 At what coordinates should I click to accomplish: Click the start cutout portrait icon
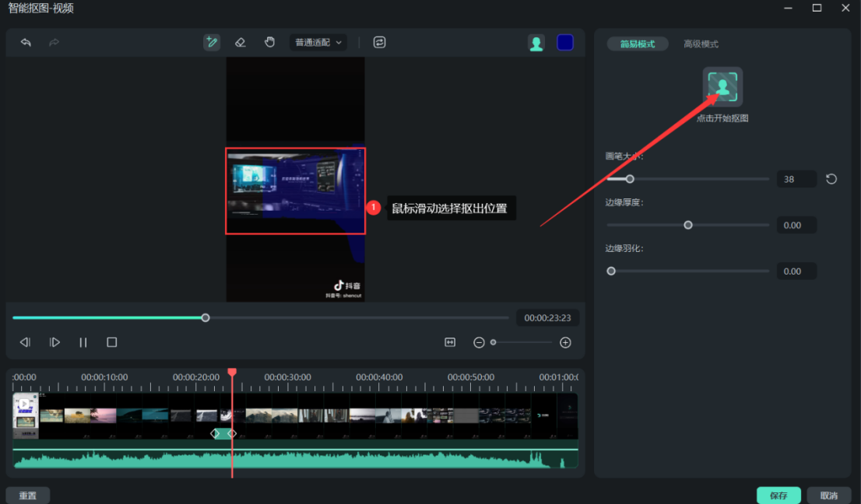tap(722, 86)
